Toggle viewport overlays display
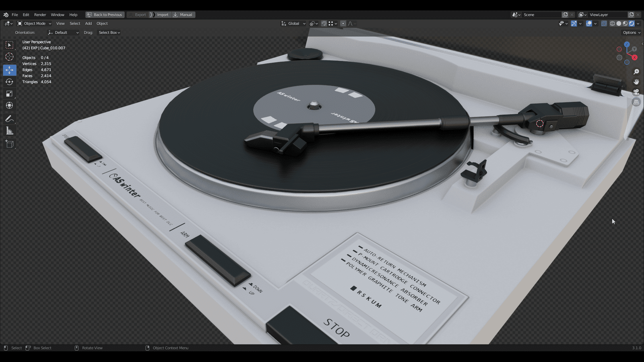Image resolution: width=644 pixels, height=362 pixels. pyautogui.click(x=589, y=23)
